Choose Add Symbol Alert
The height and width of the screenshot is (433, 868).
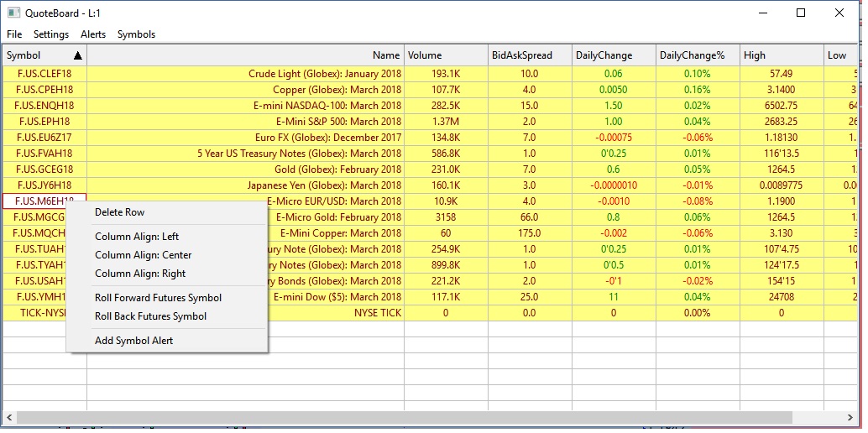pyautogui.click(x=167, y=341)
